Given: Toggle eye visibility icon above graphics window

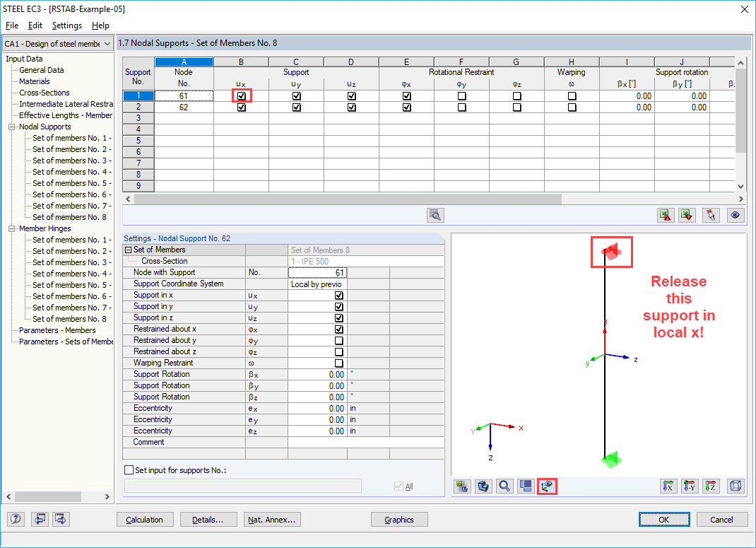Looking at the screenshot, I should [x=735, y=215].
